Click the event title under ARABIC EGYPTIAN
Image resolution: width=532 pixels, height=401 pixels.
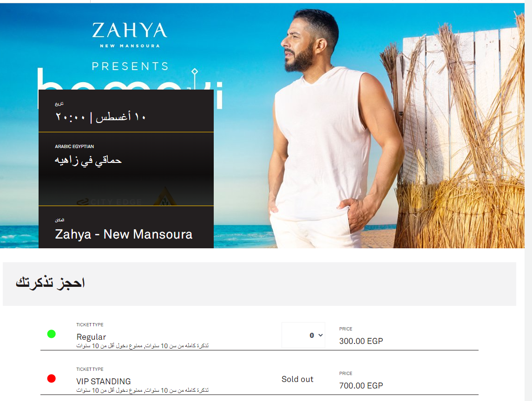(x=88, y=160)
